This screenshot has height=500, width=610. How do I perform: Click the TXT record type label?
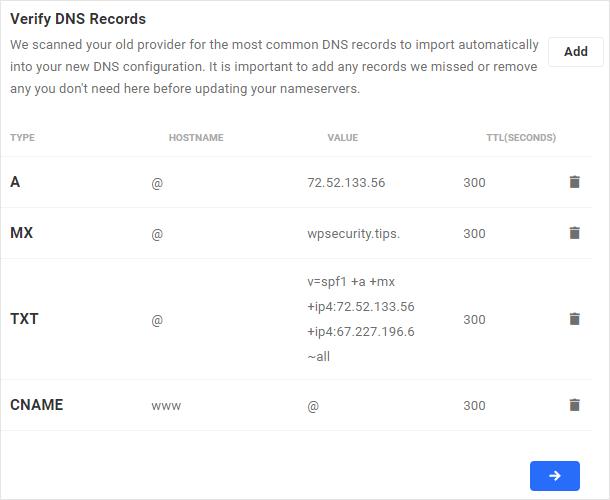[24, 319]
